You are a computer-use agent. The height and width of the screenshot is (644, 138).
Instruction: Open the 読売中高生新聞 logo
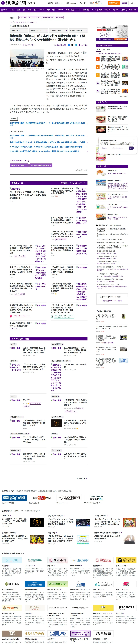[x=41, y=497]
